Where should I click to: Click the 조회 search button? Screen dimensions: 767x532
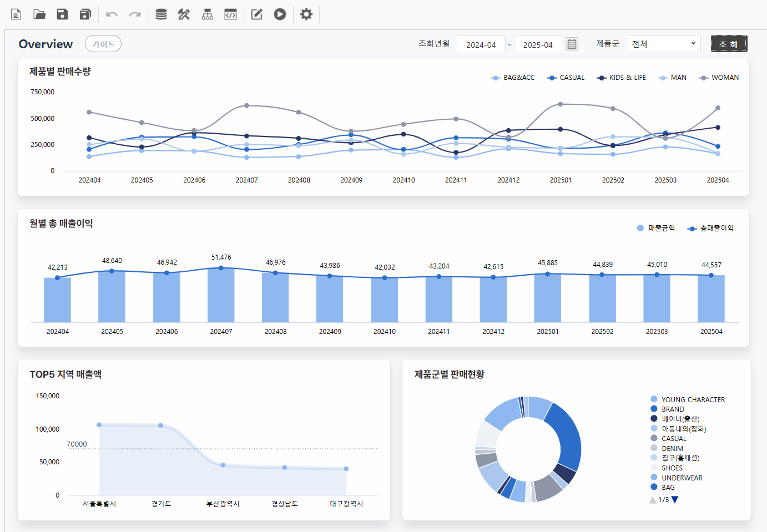point(729,44)
